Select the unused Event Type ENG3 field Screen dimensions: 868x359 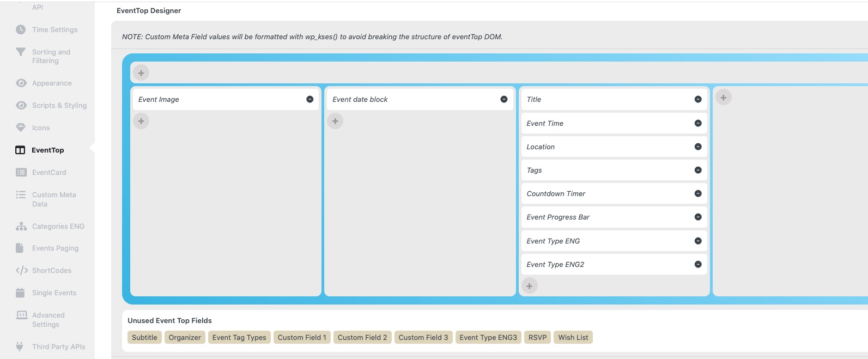click(x=488, y=337)
